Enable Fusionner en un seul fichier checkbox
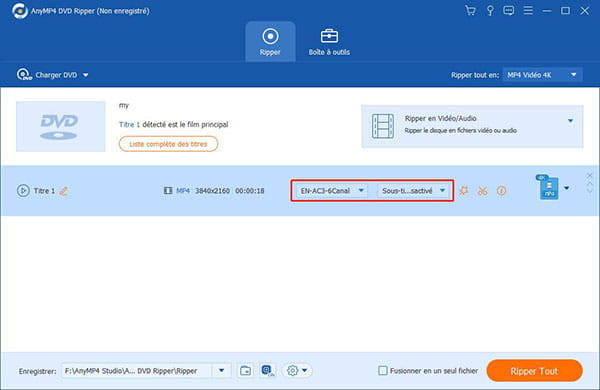600x390 pixels. (383, 370)
